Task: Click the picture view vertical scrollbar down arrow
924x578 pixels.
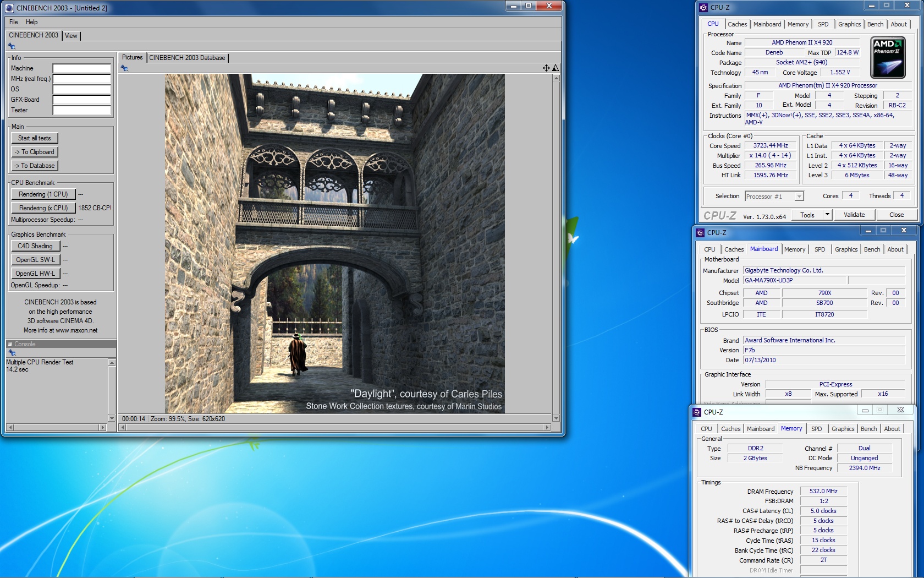Action: (556, 418)
